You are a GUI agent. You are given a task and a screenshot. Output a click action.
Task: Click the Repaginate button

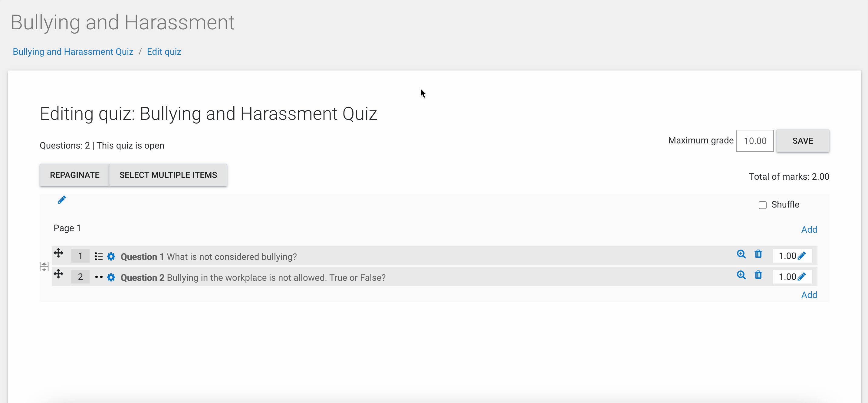[74, 175]
